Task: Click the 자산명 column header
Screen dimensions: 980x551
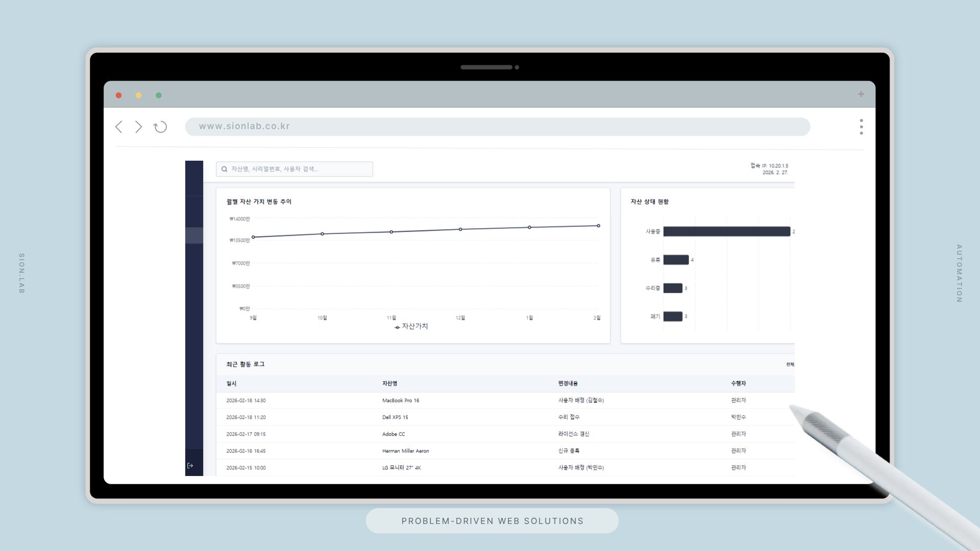Action: pos(389,384)
